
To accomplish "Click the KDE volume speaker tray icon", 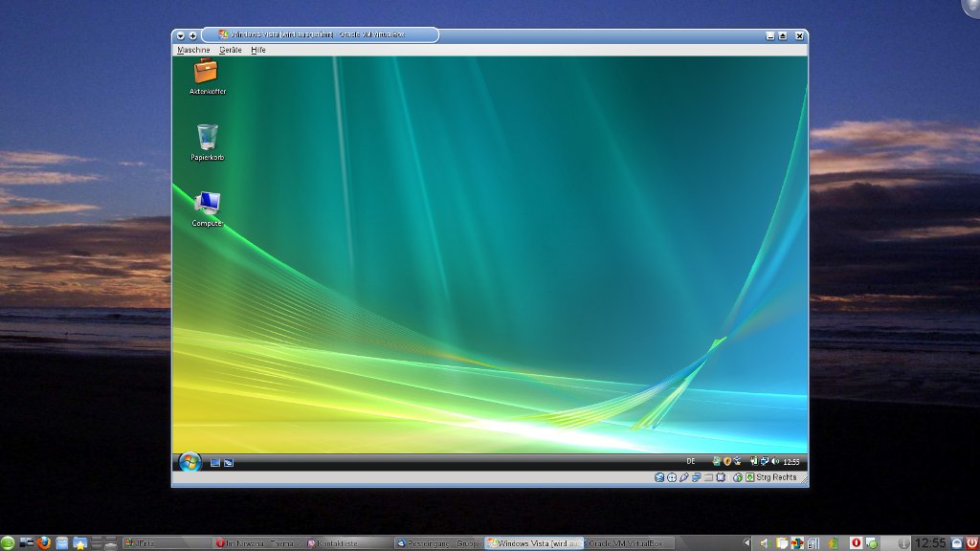I will (x=764, y=543).
